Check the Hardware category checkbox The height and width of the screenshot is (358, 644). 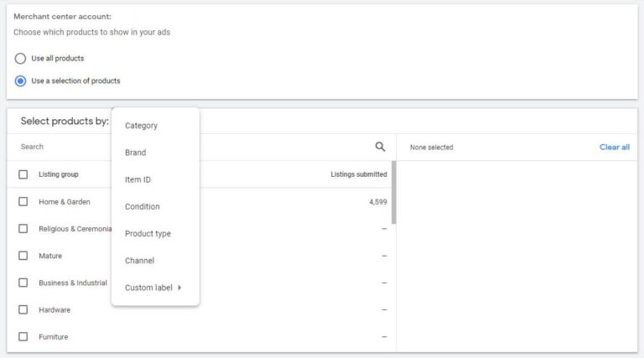(23, 309)
